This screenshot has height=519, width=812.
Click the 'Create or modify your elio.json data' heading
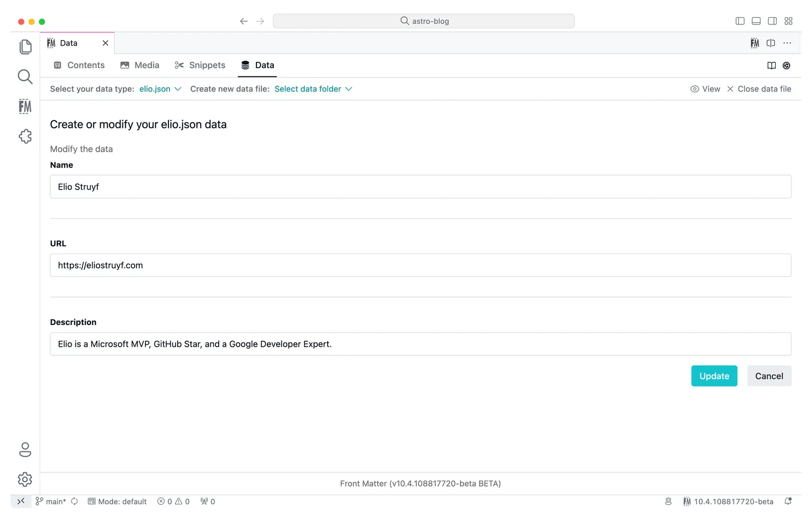[138, 125]
